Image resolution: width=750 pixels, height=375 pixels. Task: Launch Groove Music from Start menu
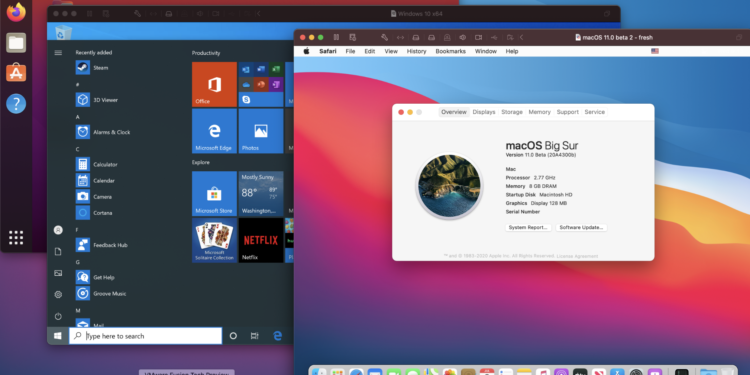click(101, 293)
